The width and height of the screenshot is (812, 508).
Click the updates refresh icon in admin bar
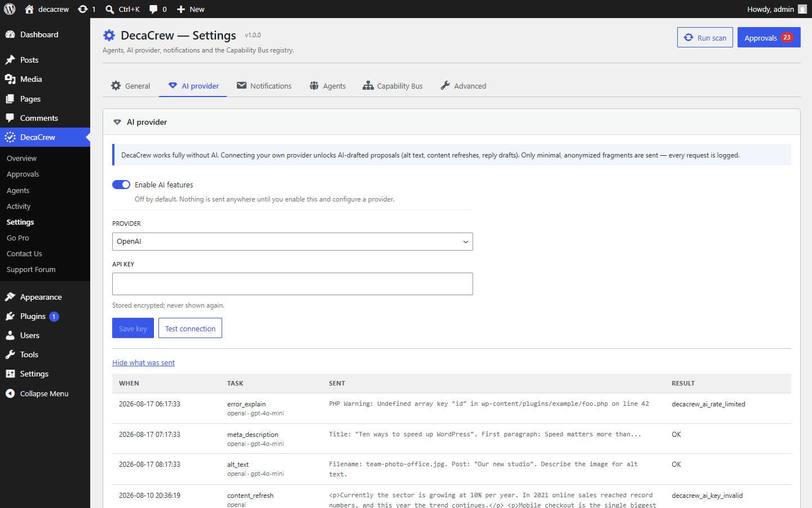83,9
